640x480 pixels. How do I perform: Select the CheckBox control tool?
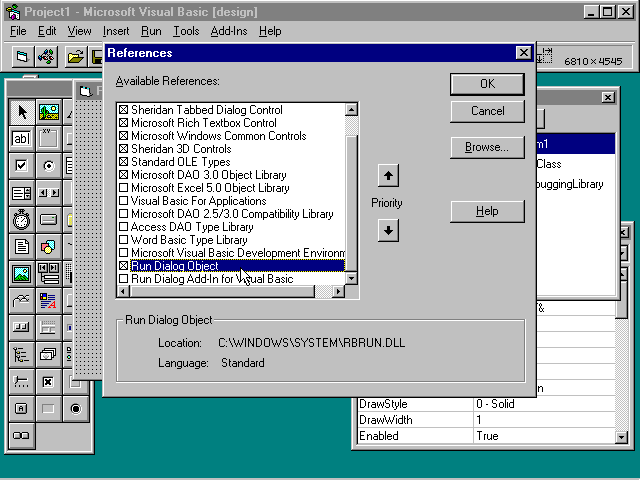[x=21, y=166]
